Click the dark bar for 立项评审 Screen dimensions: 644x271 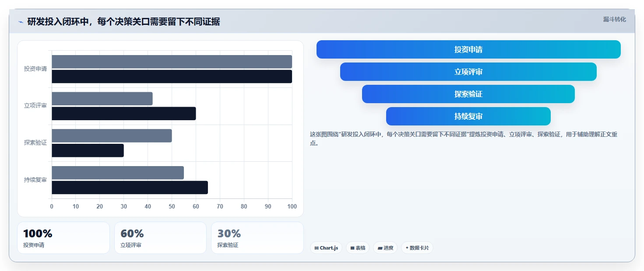(124, 114)
